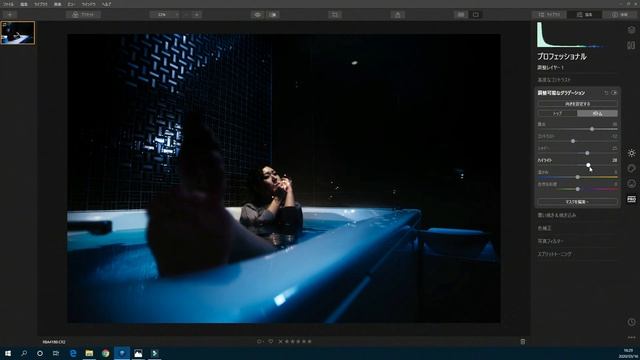
Task: Open the Help menu
Action: point(106,4)
